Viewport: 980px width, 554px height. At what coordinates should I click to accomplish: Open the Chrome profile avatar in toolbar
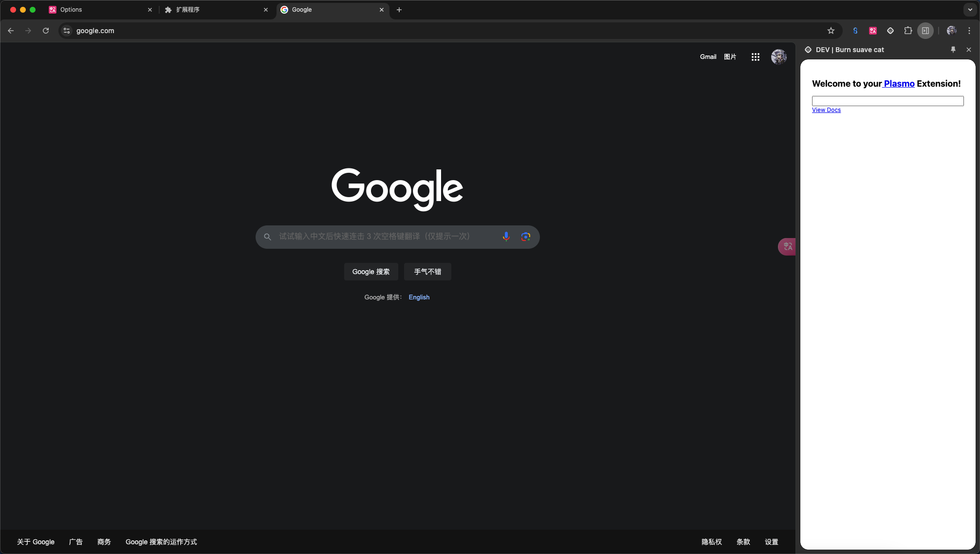click(952, 31)
